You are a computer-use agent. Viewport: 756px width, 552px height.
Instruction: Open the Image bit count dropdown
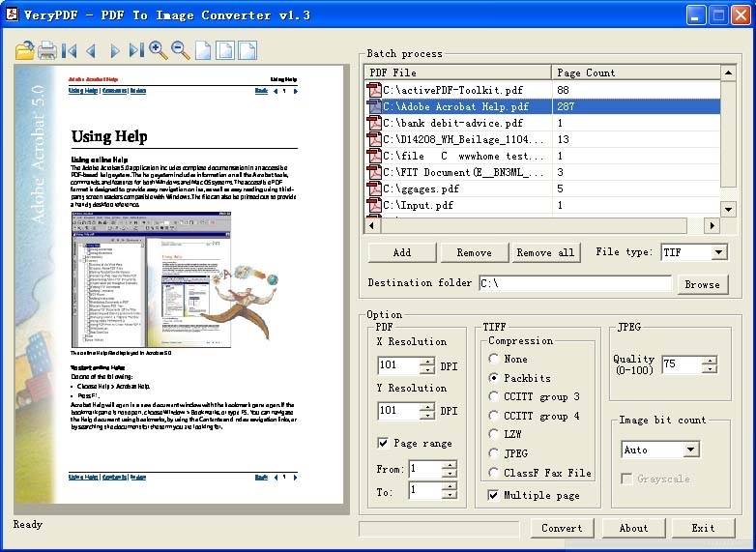coord(690,450)
